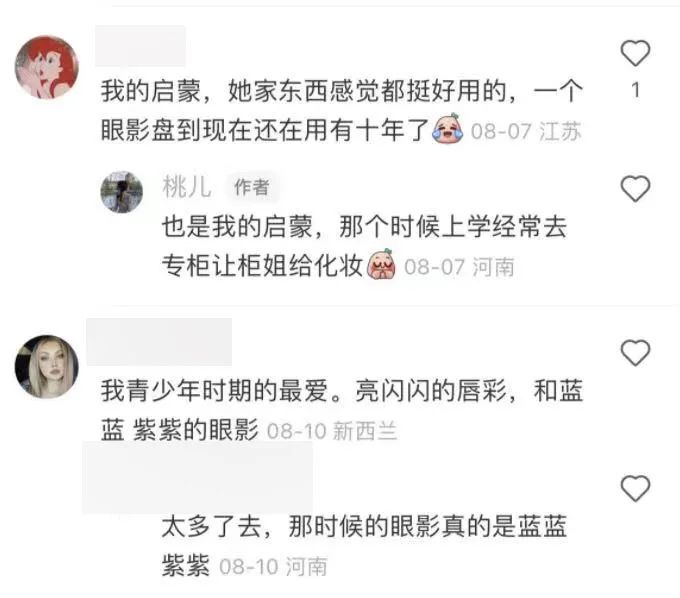
Task: Like the last reply from 河南 about blue eyeshadow
Action: 635,488
